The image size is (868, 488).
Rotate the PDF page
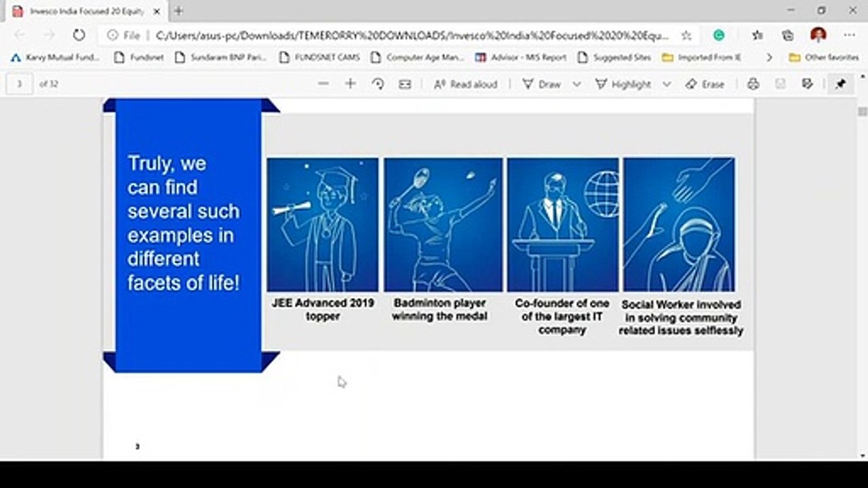(378, 84)
